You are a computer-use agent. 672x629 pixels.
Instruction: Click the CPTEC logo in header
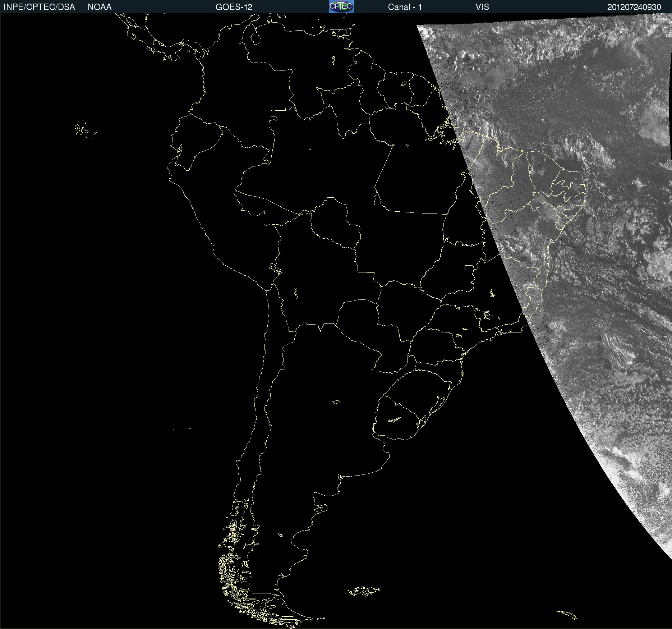[341, 6]
